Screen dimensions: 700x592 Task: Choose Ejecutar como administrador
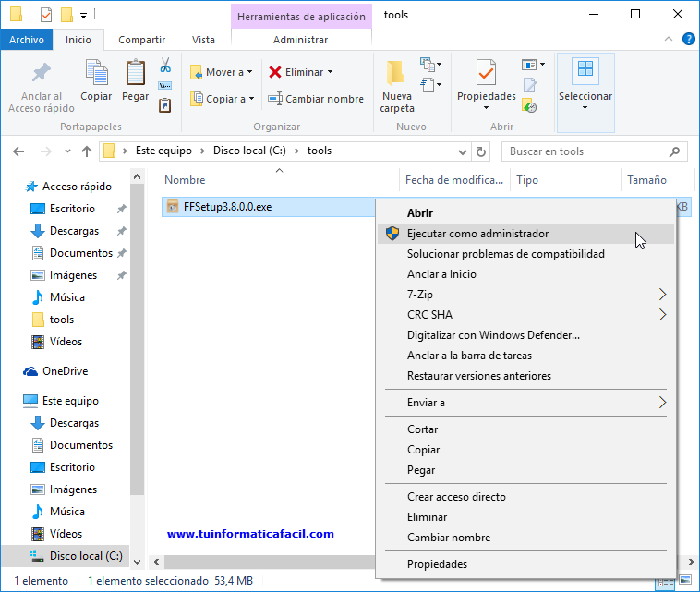525,234
